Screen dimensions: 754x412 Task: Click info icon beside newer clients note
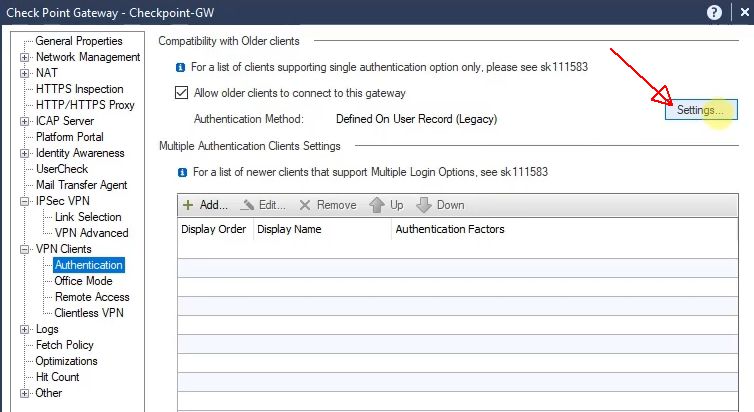pyautogui.click(x=182, y=172)
